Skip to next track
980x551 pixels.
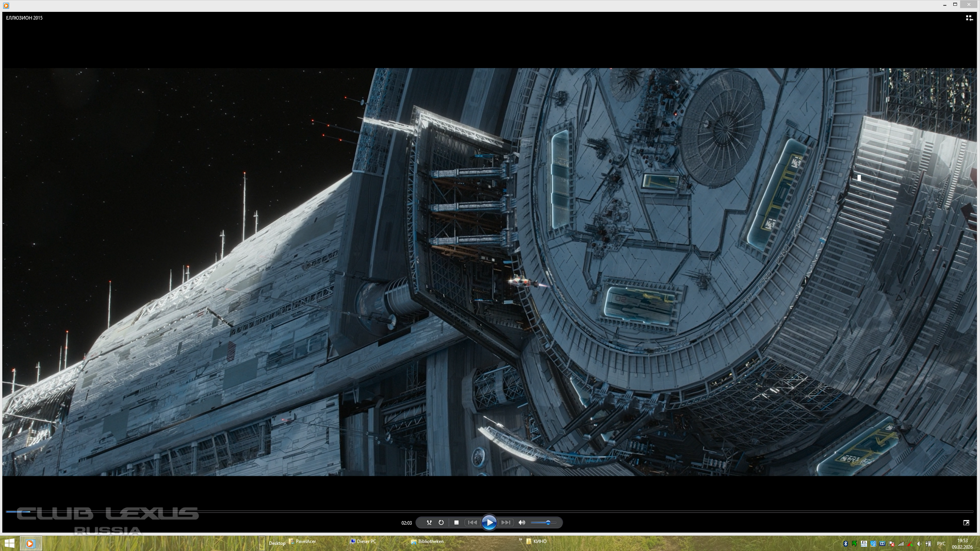point(505,523)
